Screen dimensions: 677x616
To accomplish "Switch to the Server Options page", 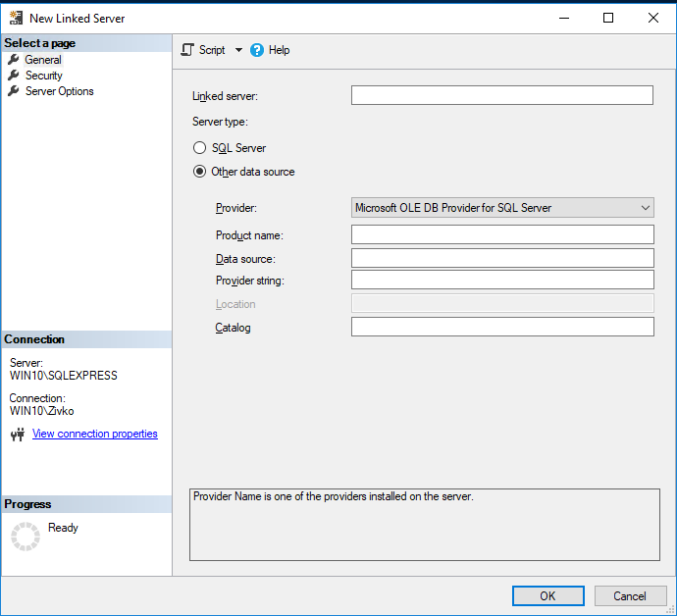I will [x=60, y=91].
